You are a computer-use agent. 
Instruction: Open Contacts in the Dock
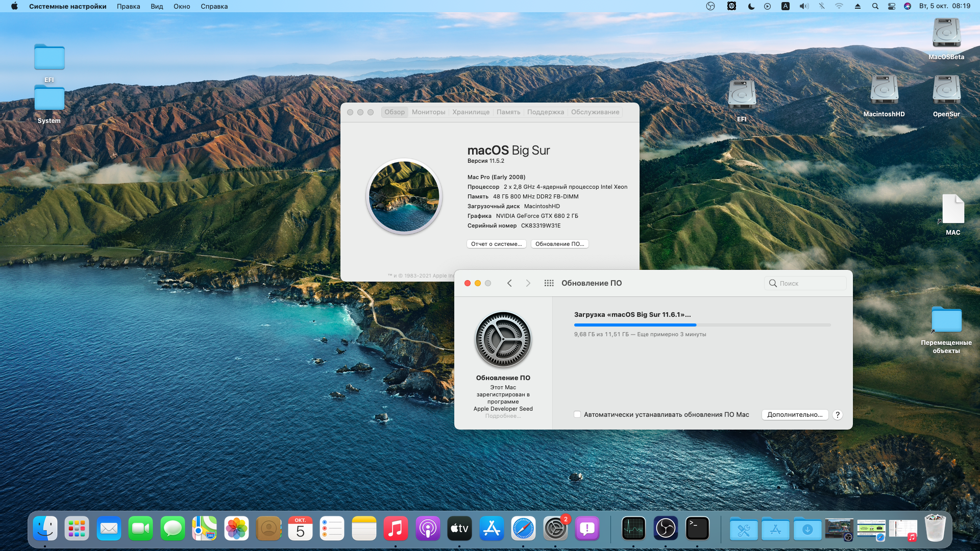pyautogui.click(x=268, y=528)
